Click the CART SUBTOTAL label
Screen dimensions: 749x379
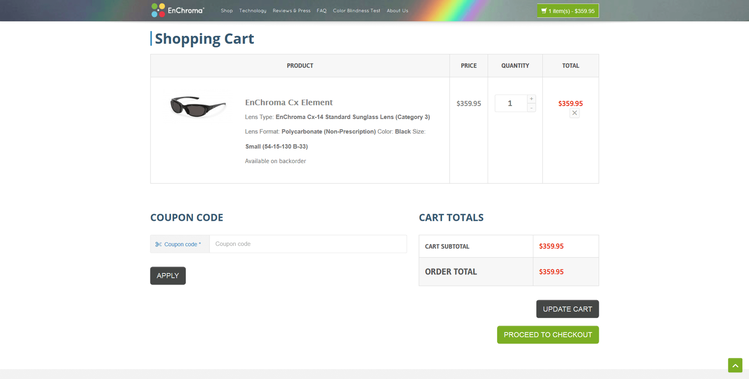click(x=447, y=247)
